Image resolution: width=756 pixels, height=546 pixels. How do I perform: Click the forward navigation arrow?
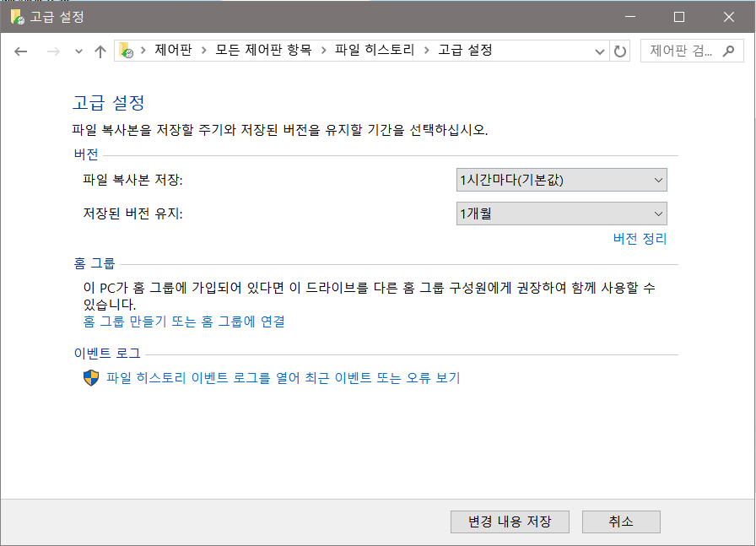[52, 51]
